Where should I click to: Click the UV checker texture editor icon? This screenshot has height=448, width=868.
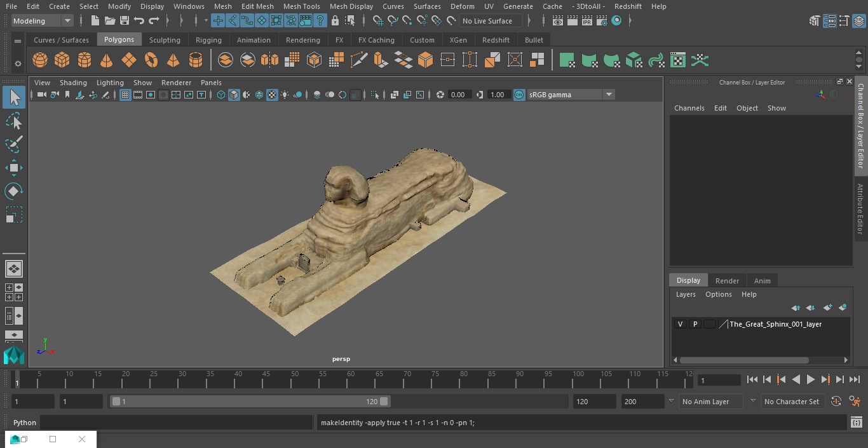point(678,60)
